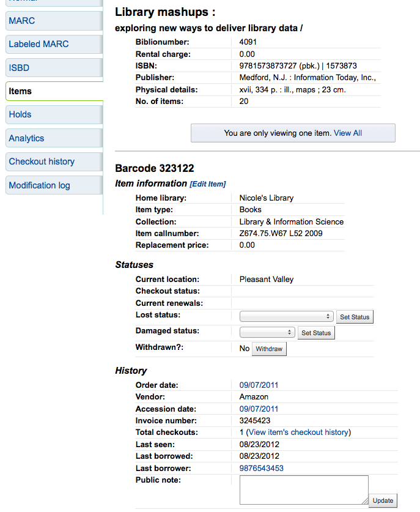Open the MARC tab
This screenshot has width=420, height=512.
[x=22, y=21]
